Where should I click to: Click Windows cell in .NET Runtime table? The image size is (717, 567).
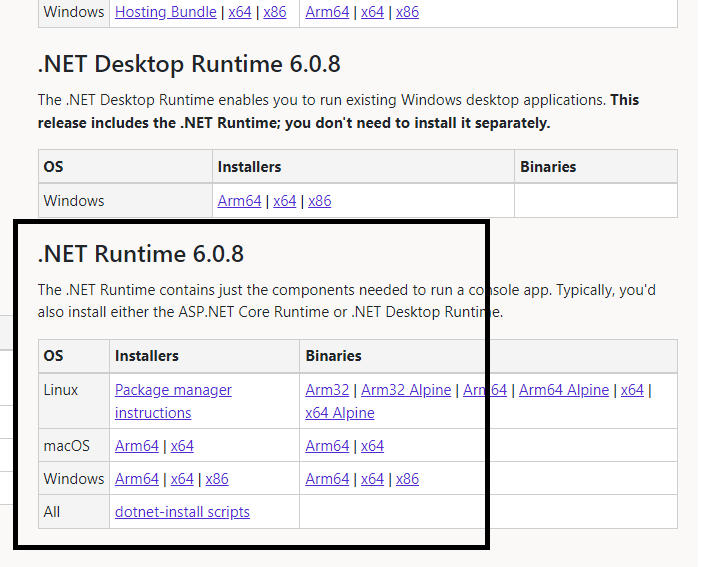(x=74, y=479)
